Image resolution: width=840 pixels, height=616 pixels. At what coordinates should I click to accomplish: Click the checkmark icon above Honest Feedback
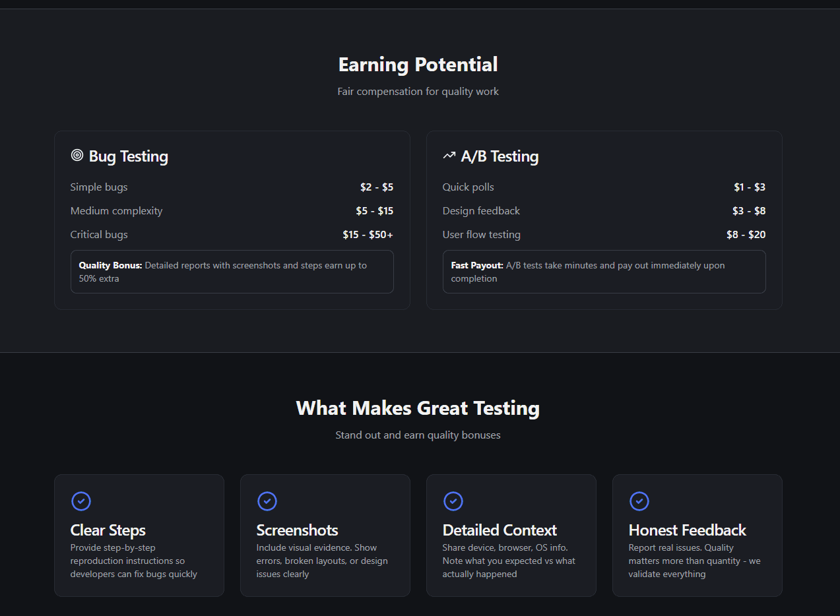pyautogui.click(x=639, y=501)
